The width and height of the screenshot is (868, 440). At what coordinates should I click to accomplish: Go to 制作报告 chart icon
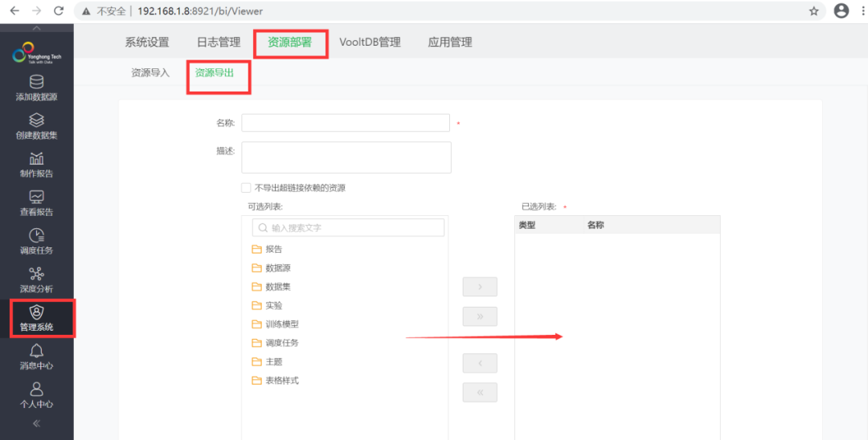click(x=36, y=165)
